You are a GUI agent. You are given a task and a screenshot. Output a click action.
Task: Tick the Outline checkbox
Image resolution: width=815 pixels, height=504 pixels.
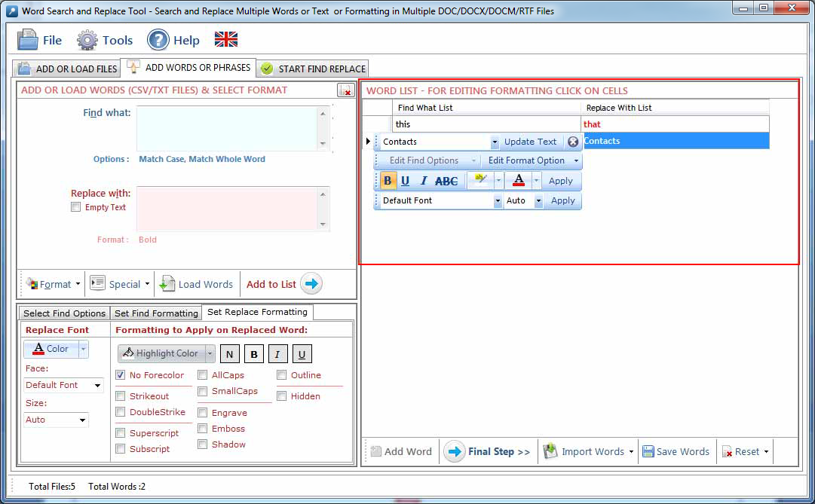(282, 374)
